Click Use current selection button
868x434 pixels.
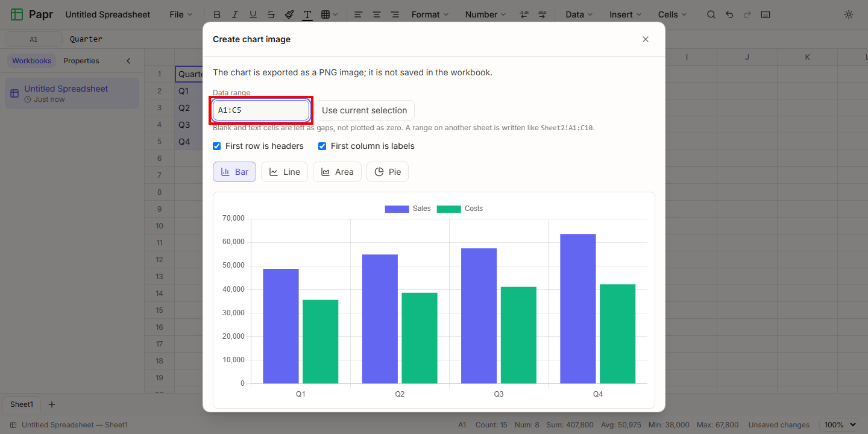tap(364, 110)
